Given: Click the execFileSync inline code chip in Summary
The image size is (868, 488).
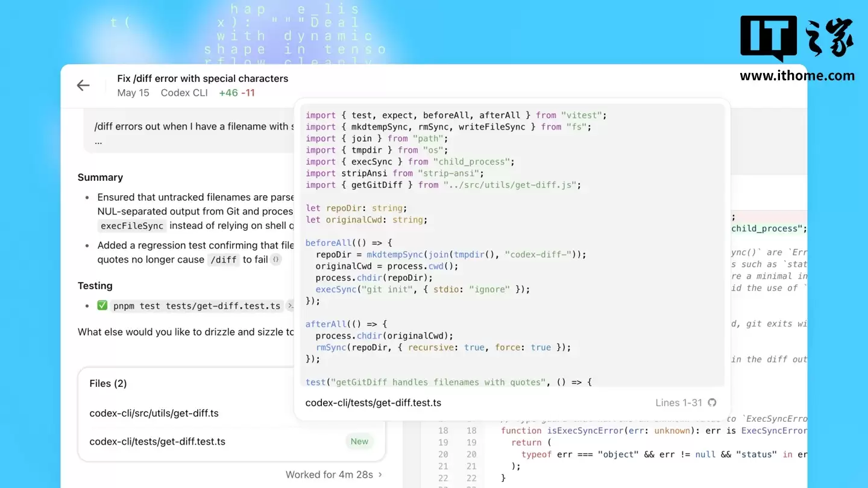Looking at the screenshot, I should click(132, 226).
